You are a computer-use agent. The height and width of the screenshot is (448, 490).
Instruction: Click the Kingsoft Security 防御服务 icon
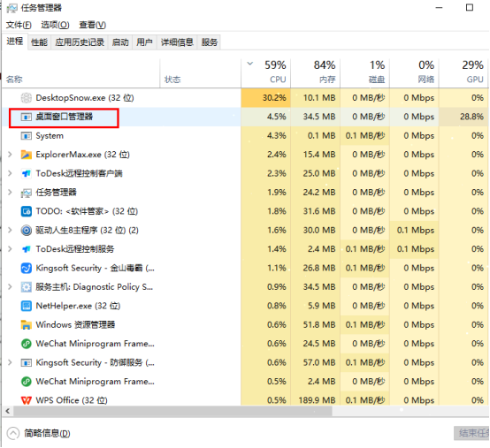point(27,363)
